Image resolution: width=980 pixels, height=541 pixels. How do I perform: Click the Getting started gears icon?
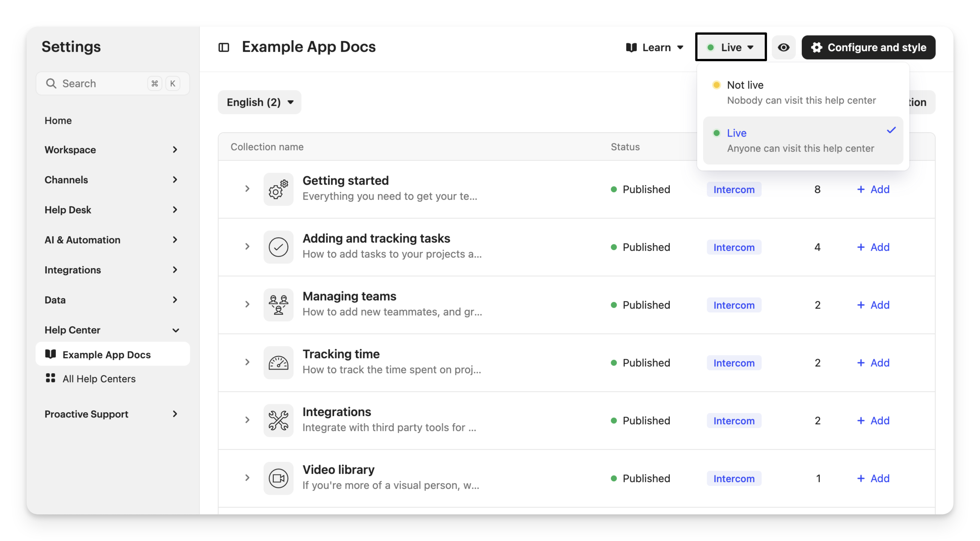[x=278, y=189]
